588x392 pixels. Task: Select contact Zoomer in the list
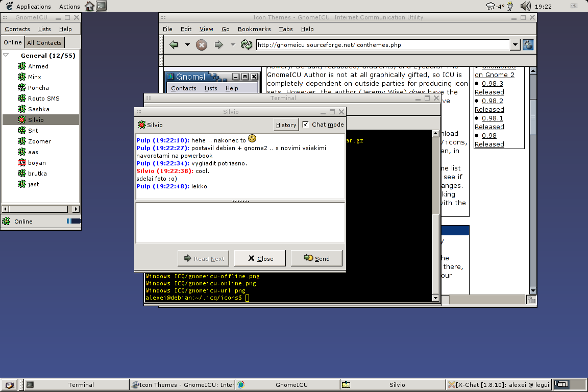[39, 141]
